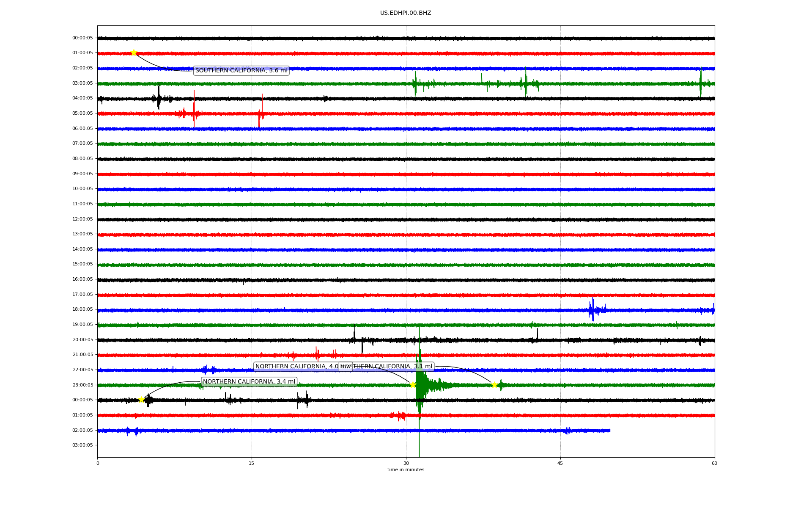Click the US.EDHPI.00.BHZ plot title
812x508 pixels.
(x=406, y=13)
